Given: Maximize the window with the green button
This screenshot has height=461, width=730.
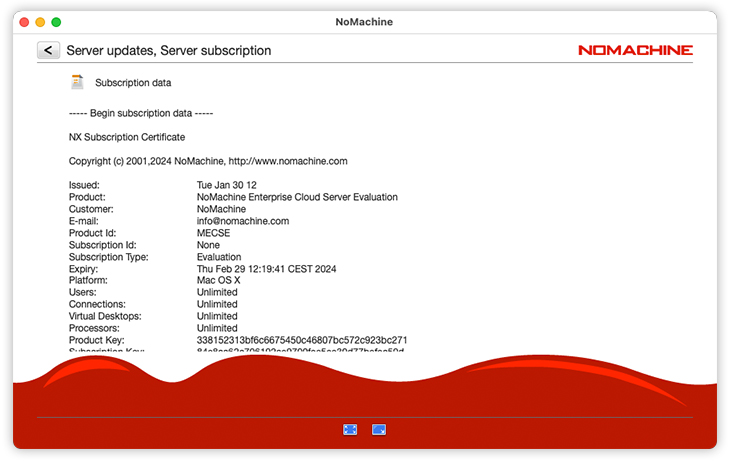Looking at the screenshot, I should (x=56, y=21).
